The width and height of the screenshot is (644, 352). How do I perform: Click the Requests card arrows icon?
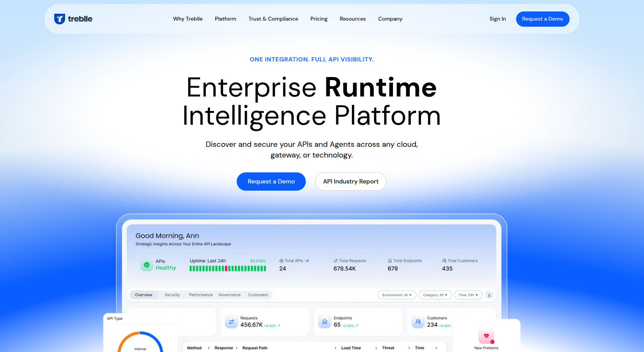[231, 322]
